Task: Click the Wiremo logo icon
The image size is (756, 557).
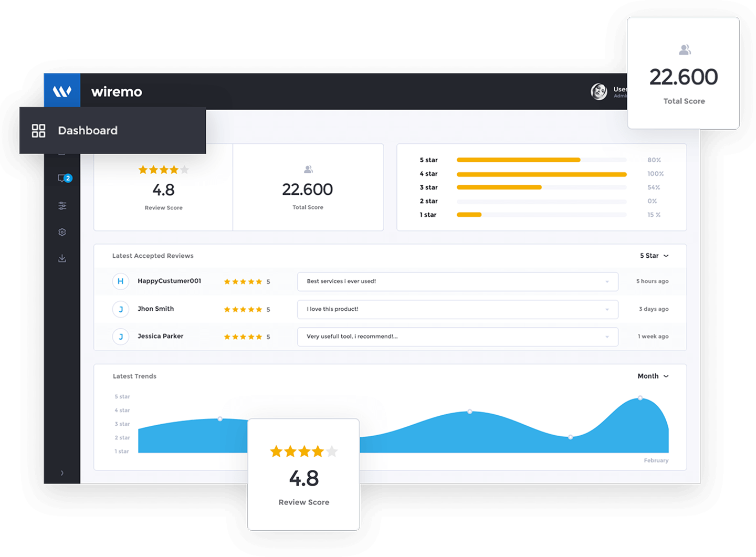Action: point(62,91)
